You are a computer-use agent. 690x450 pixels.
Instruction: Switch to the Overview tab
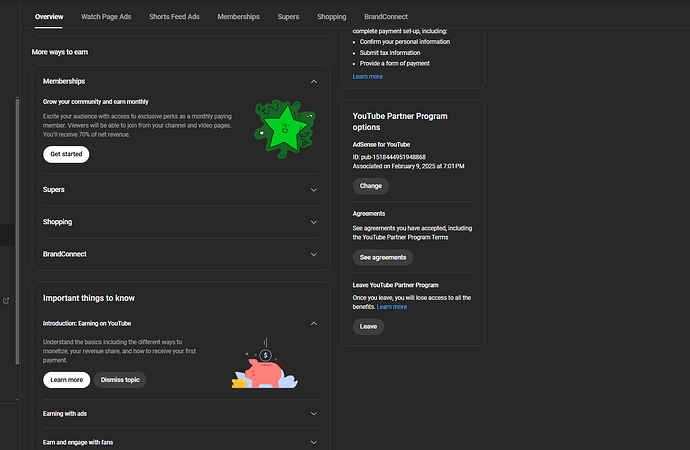click(49, 17)
